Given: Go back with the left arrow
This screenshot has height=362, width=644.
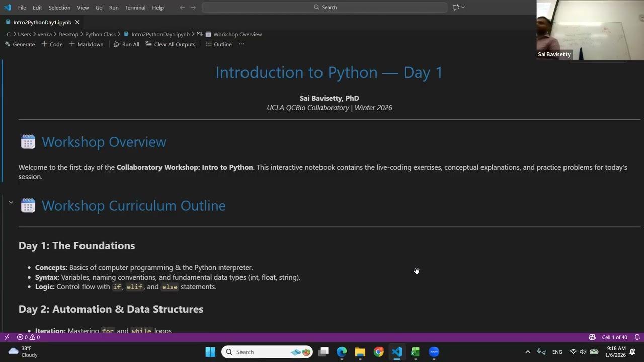Looking at the screenshot, I should 182,7.
